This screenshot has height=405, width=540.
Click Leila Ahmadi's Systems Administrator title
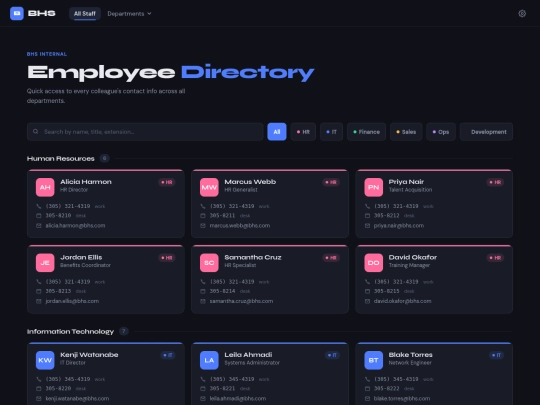(252, 363)
